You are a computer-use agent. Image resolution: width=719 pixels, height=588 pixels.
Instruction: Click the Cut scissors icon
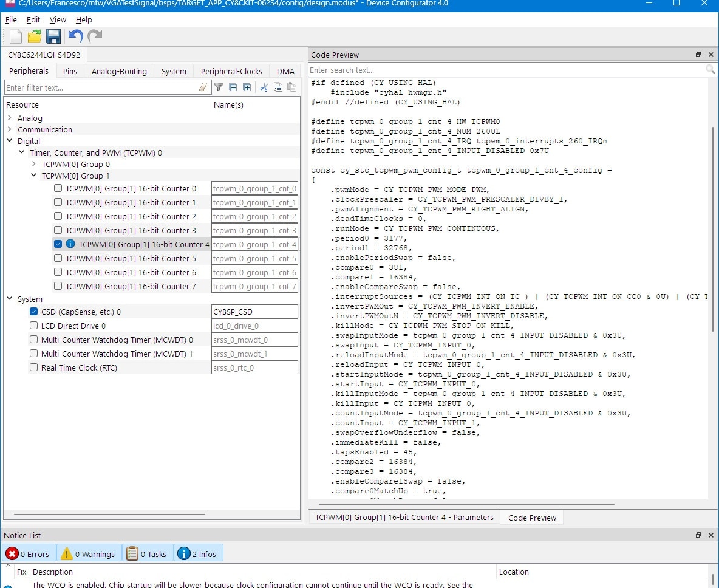tap(264, 87)
